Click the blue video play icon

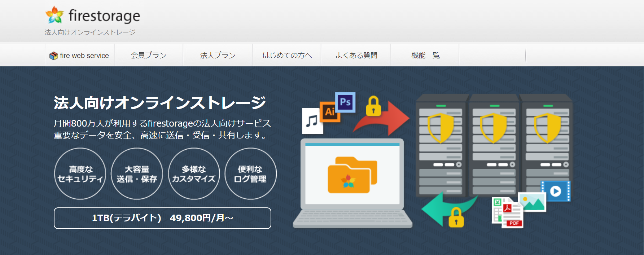(x=556, y=191)
